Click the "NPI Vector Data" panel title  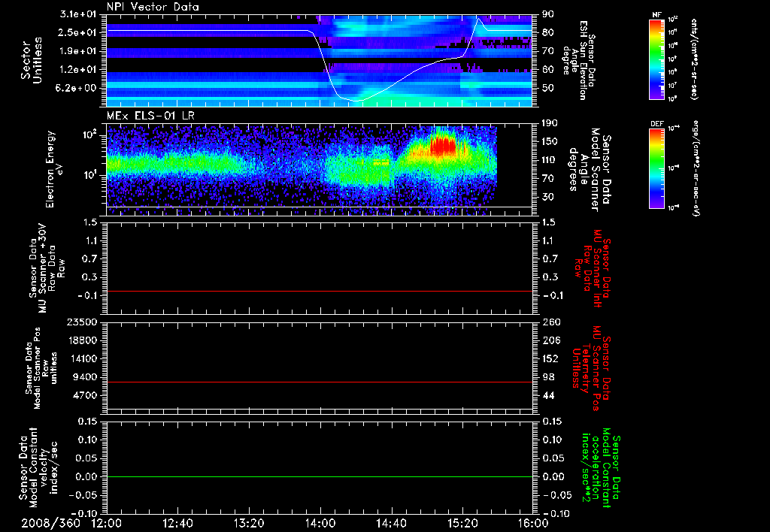[x=153, y=7]
